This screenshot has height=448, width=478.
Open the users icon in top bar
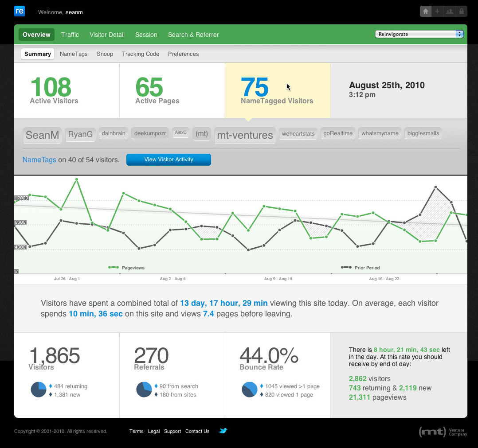click(x=450, y=12)
